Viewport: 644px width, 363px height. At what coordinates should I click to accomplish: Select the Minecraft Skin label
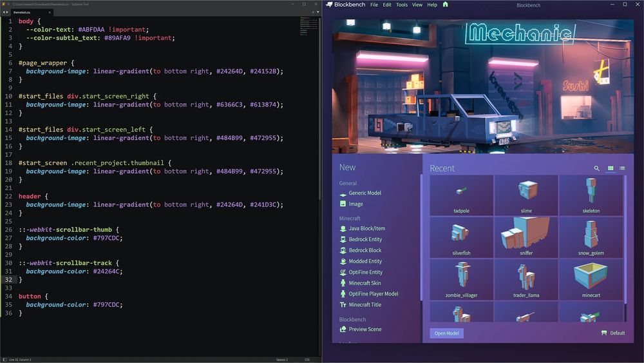[x=365, y=283]
